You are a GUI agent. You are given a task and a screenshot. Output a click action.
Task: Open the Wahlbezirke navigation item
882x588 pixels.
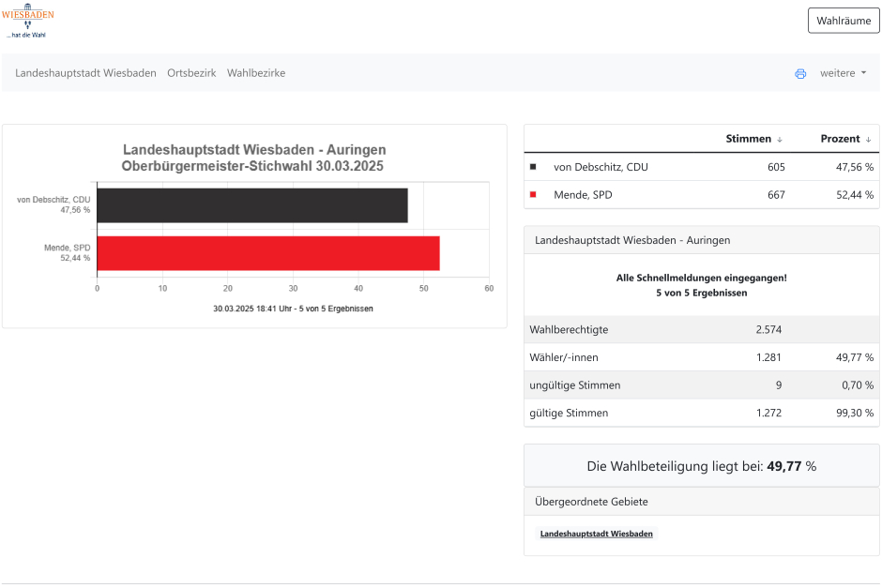tap(256, 73)
